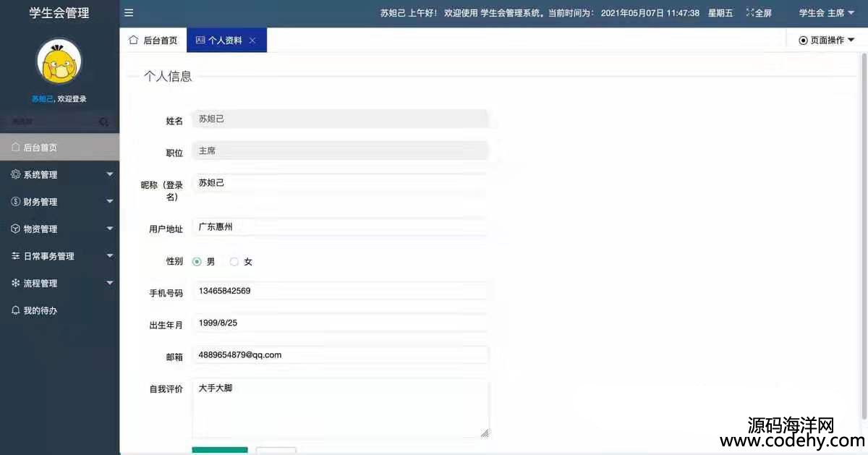Select the 女 gender radio button
Screen dimensions: 868x455
tap(234, 262)
